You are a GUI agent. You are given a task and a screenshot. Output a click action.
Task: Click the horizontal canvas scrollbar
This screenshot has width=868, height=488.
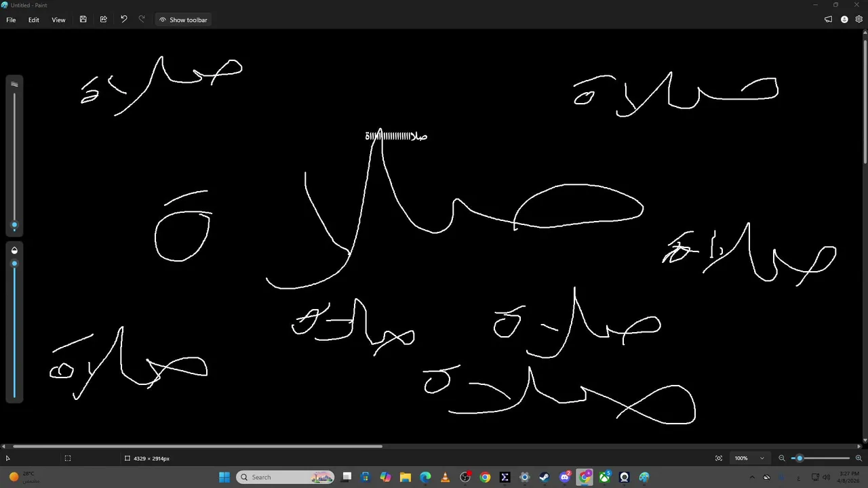click(x=197, y=446)
